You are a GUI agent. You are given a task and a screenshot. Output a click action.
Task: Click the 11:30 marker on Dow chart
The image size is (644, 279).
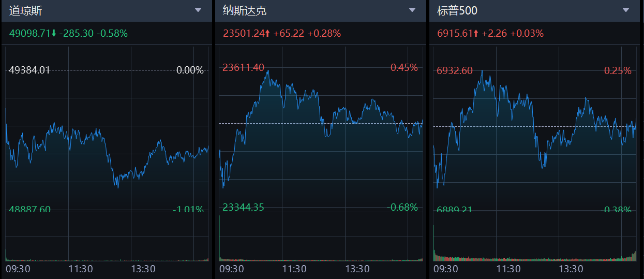81,269
